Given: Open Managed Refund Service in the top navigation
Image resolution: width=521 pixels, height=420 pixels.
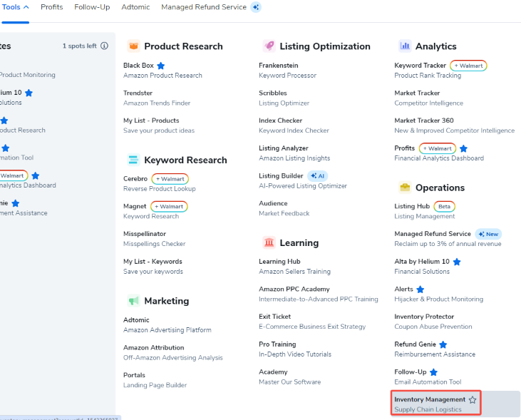Looking at the screenshot, I should [x=204, y=7].
